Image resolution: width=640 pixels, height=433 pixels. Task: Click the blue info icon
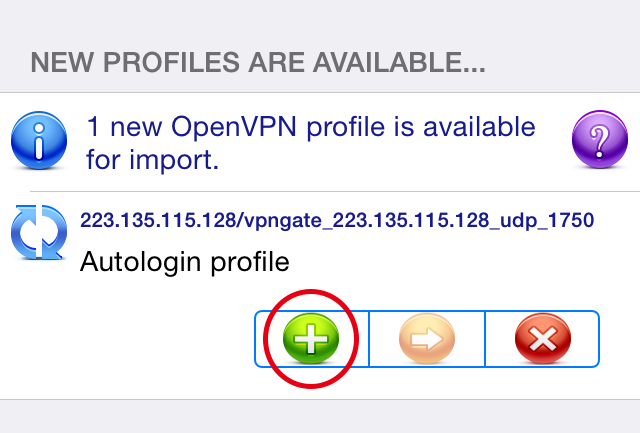pyautogui.click(x=39, y=140)
